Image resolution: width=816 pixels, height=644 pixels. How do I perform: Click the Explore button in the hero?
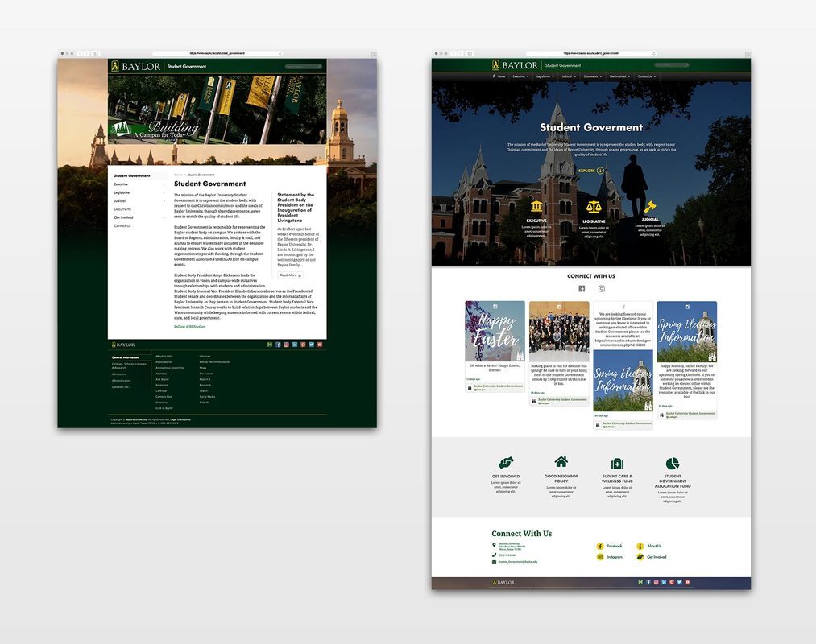pyautogui.click(x=590, y=171)
